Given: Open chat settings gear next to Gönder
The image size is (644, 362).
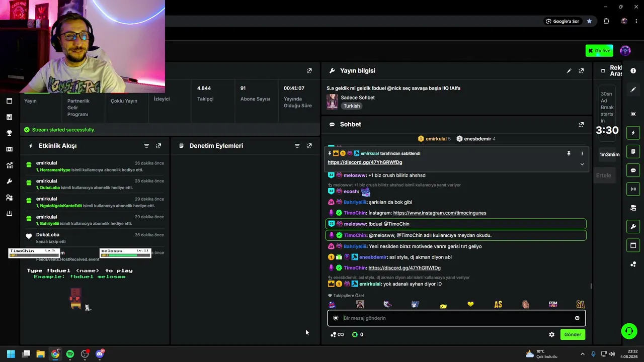Looking at the screenshot, I should (x=551, y=335).
